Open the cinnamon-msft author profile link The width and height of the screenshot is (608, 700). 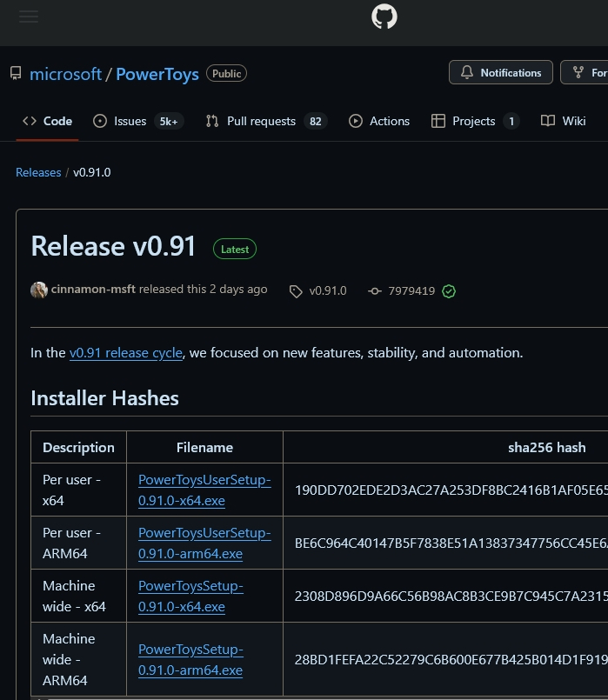click(93, 290)
